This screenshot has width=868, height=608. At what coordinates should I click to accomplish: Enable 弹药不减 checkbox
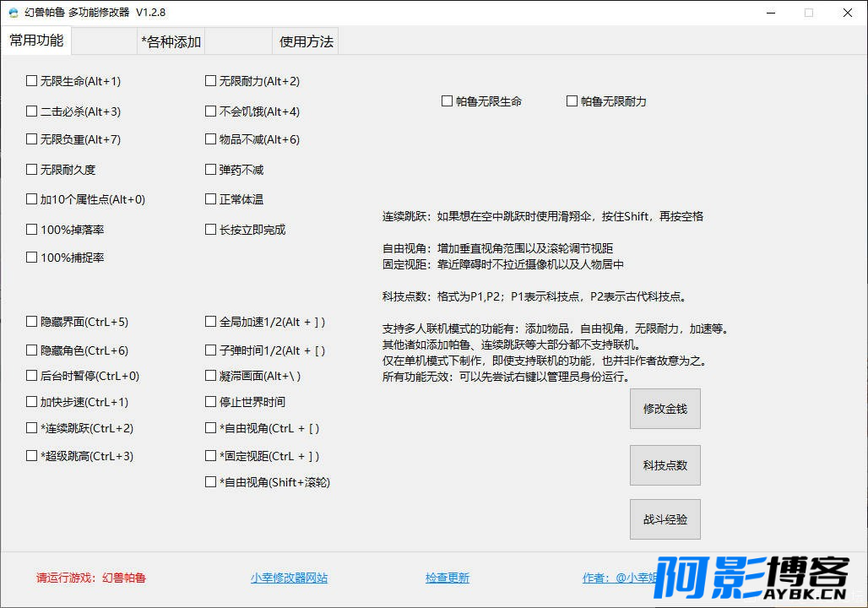[211, 170]
